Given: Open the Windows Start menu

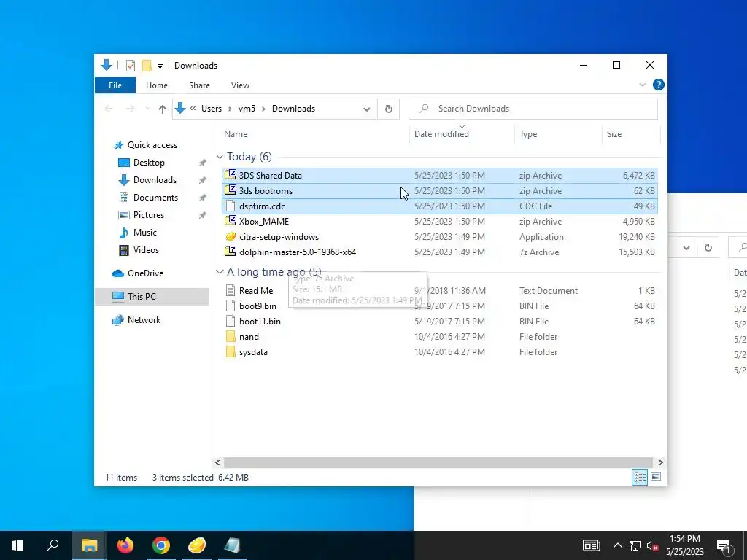Looking at the screenshot, I should pos(18,545).
